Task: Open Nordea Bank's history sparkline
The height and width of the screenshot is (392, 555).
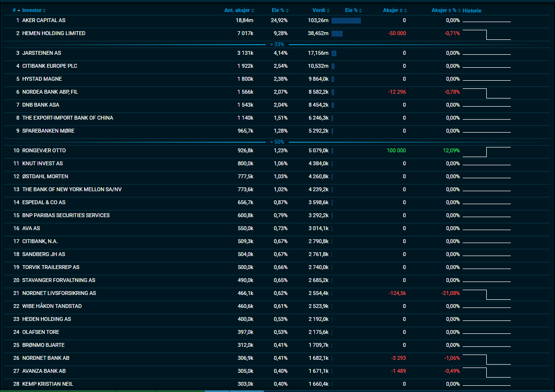Action: pyautogui.click(x=487, y=93)
